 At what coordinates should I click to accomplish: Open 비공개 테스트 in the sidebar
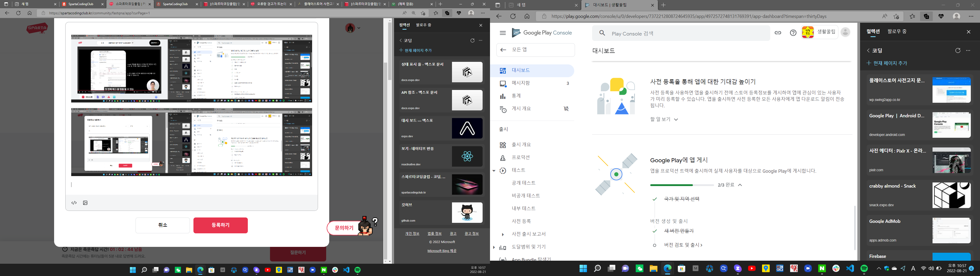(x=526, y=195)
